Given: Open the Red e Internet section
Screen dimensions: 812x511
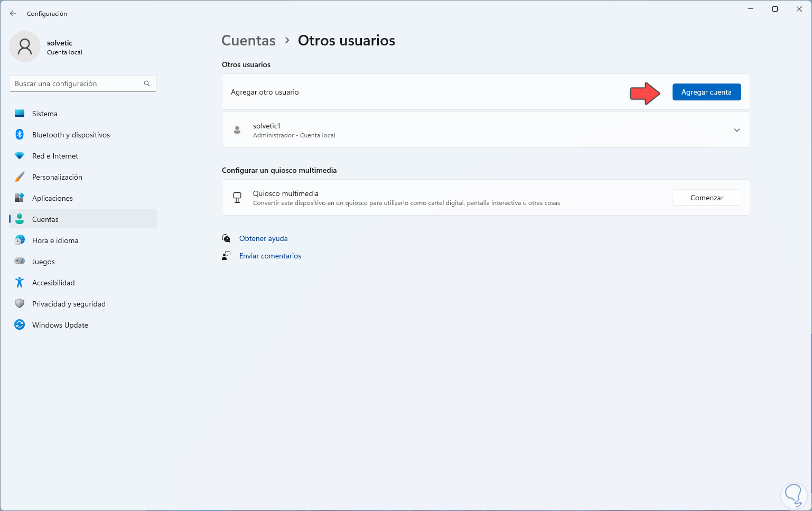Looking at the screenshot, I should [55, 156].
